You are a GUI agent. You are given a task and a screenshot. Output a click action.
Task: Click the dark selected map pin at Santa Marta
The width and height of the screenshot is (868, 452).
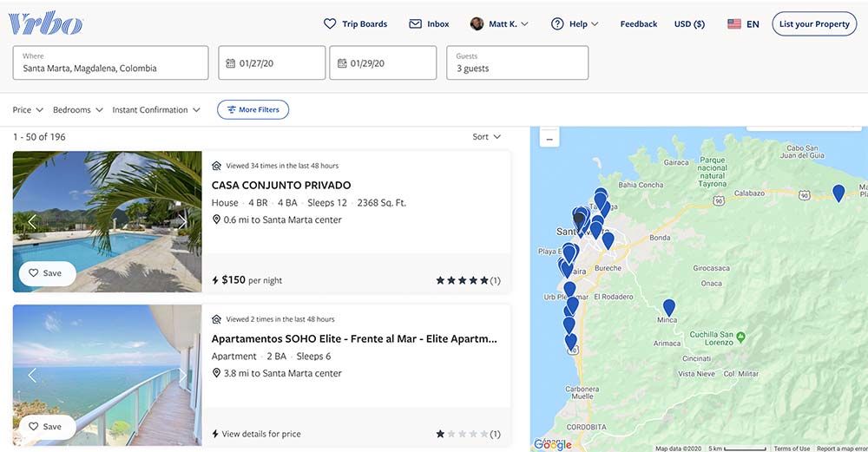pos(579,220)
